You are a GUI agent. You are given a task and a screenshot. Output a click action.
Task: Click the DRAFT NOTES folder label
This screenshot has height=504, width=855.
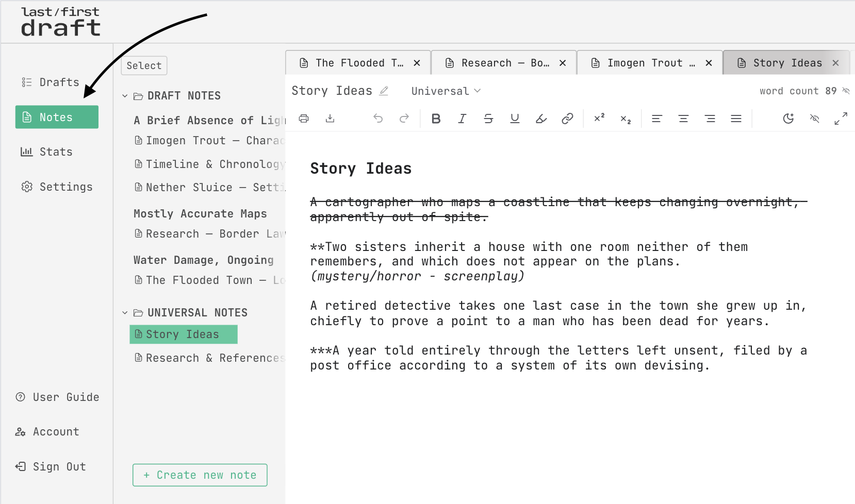click(x=184, y=96)
